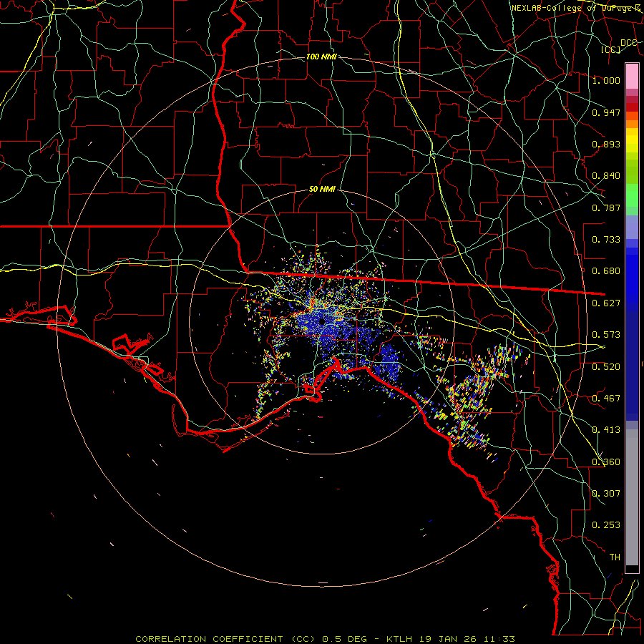Click the 100 NMI range ring label
This screenshot has height=644, width=644.
coord(321,57)
